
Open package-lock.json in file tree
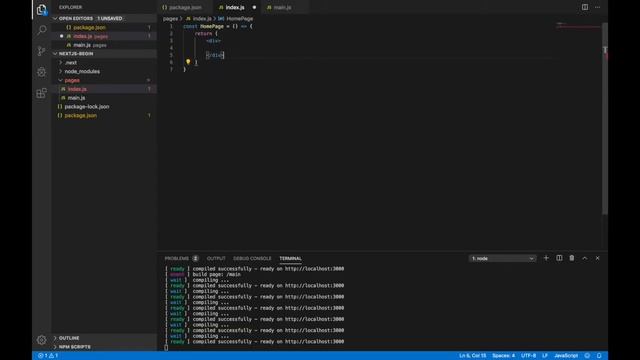pyautogui.click(x=87, y=107)
